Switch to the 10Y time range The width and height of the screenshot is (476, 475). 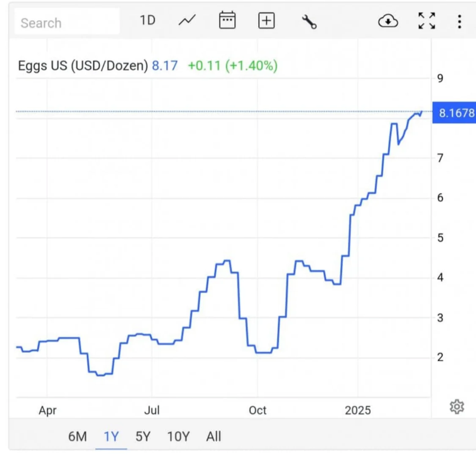[x=178, y=436]
